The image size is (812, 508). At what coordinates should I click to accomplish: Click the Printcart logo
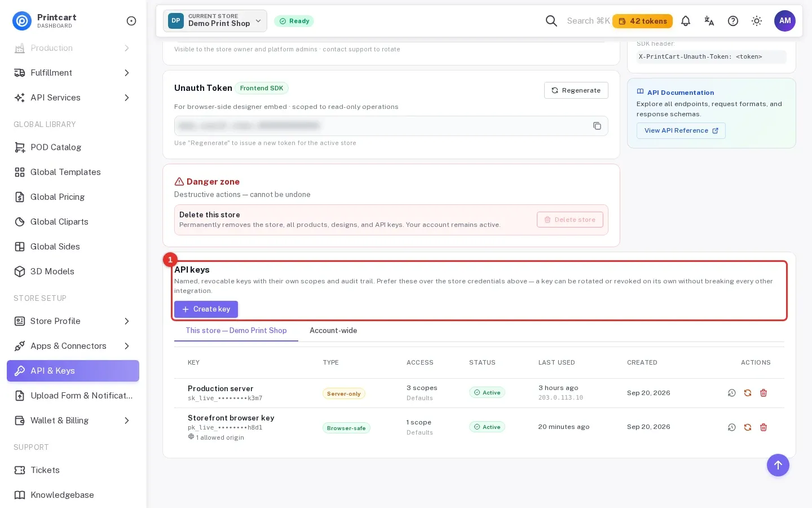tap(22, 21)
